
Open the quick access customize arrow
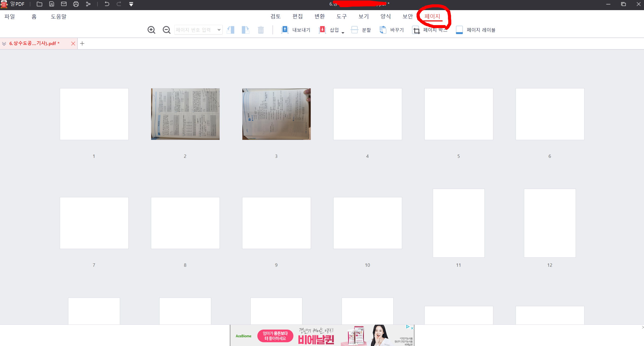pos(131,4)
